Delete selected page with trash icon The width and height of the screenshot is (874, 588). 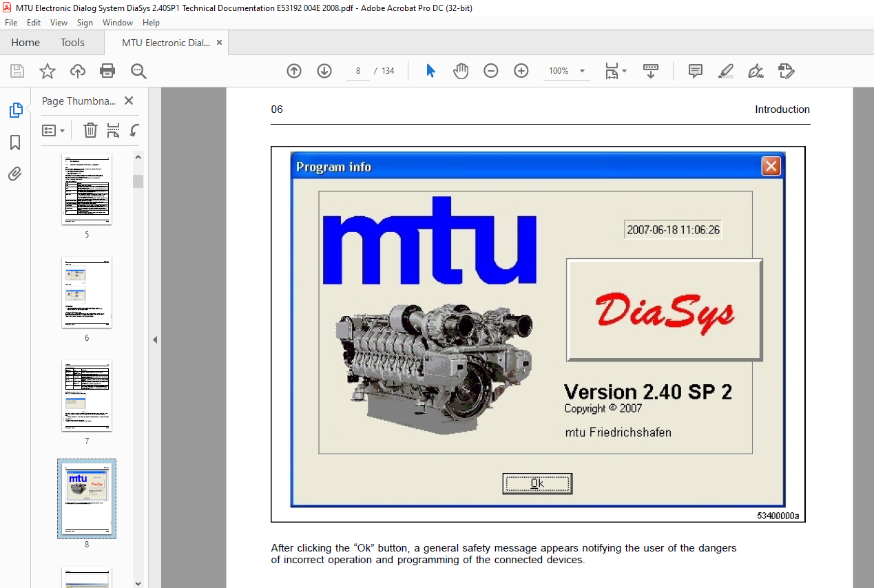click(90, 130)
